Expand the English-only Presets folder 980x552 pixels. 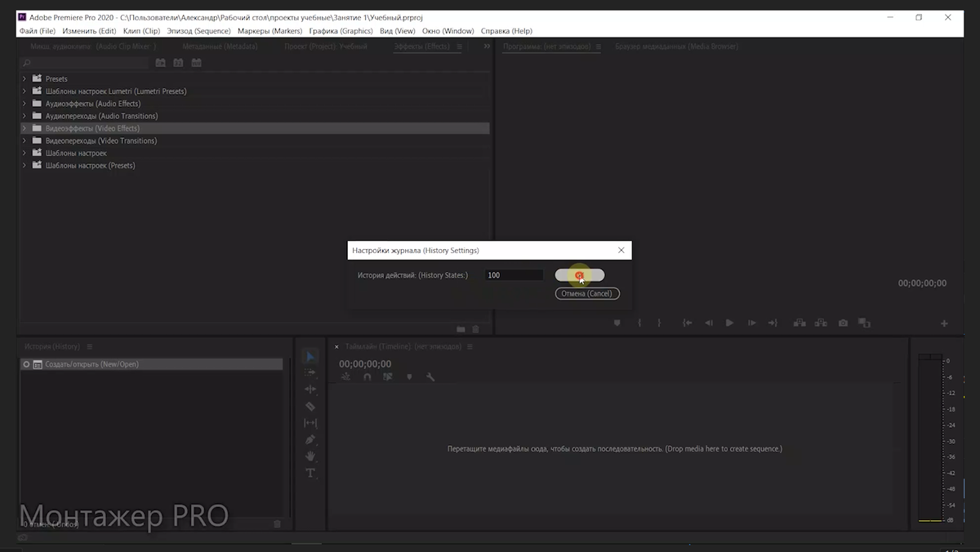(24, 79)
